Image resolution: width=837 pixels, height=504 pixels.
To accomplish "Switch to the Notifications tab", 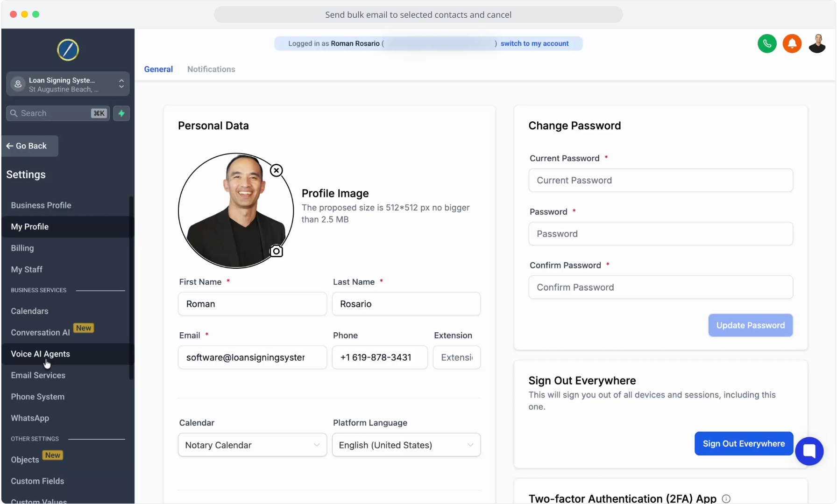I will (211, 69).
